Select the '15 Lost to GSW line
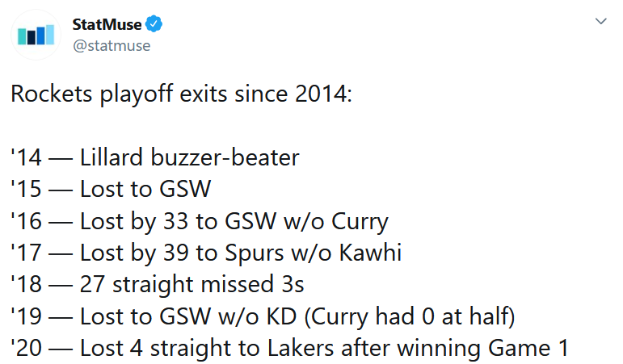 [x=111, y=189]
